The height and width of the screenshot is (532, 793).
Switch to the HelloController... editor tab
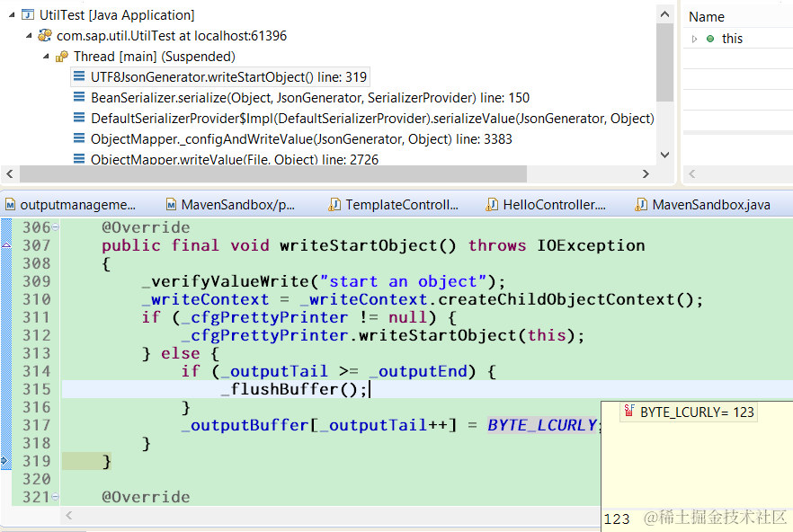pyautogui.click(x=554, y=205)
